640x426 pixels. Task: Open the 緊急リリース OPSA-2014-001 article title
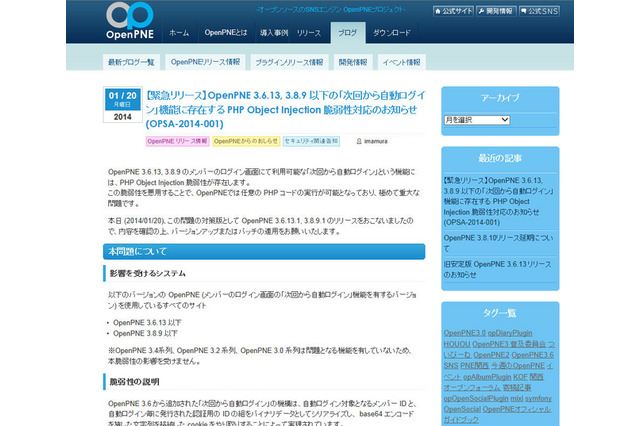click(285, 109)
